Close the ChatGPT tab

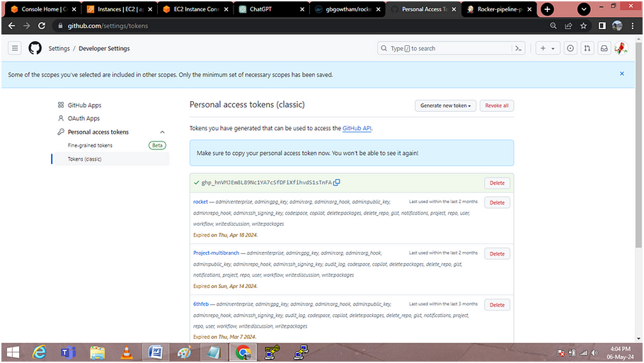coord(302,9)
